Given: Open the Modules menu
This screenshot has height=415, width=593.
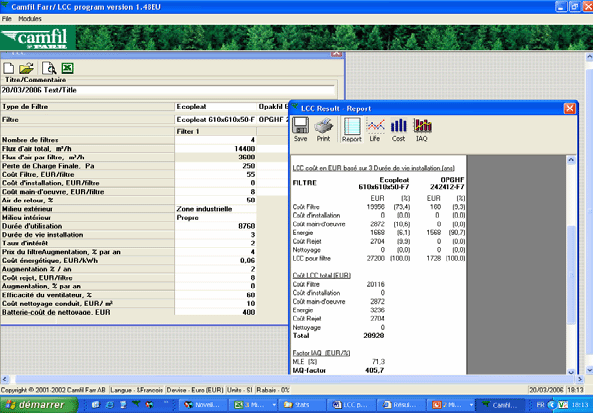Looking at the screenshot, I should (30, 19).
